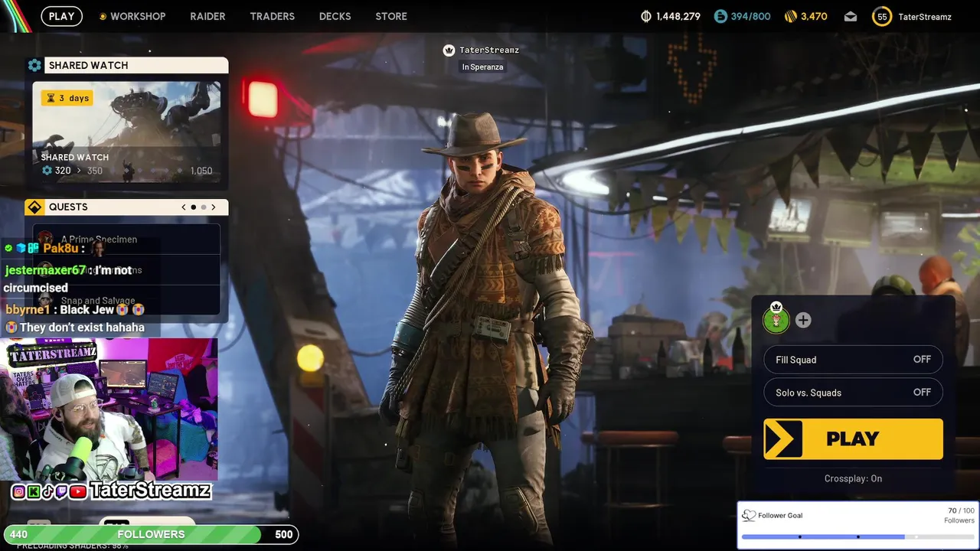This screenshot has height=551, width=980.
Task: Go to next quests page arrow
Action: [x=214, y=207]
